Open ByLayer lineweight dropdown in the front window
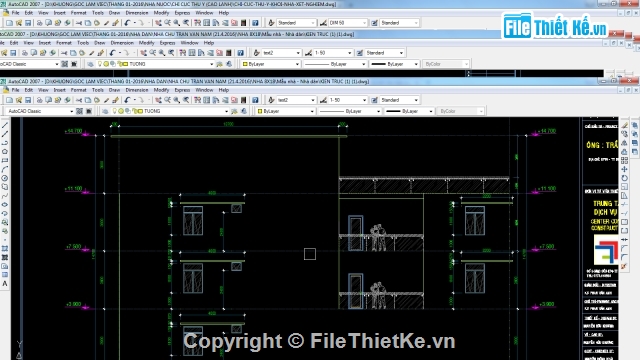Image resolution: width=640 pixels, height=360 pixels. tap(430, 111)
